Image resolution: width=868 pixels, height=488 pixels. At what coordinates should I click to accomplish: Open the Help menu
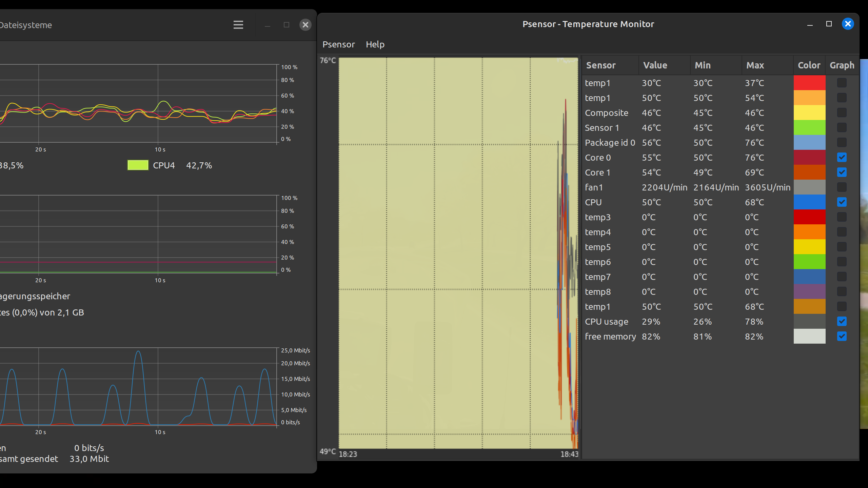(x=375, y=44)
